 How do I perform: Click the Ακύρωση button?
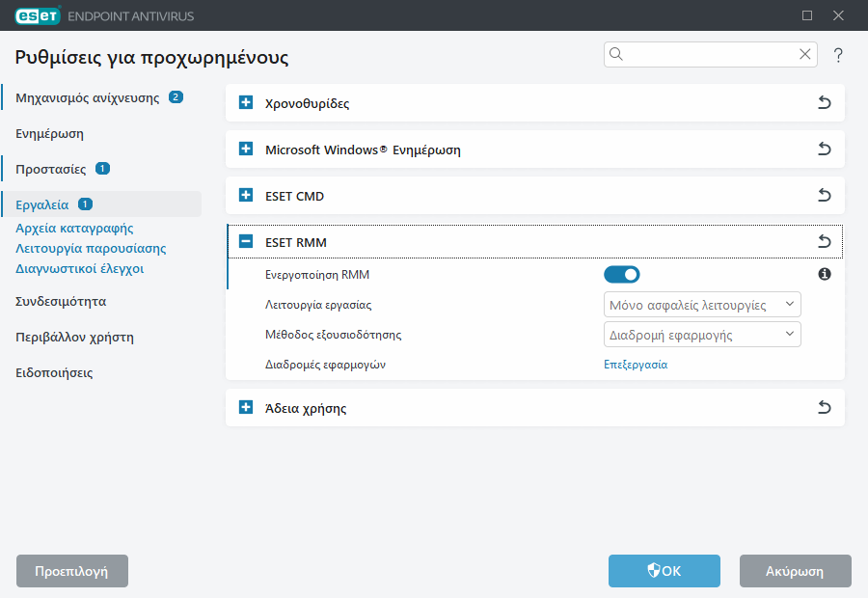795,571
